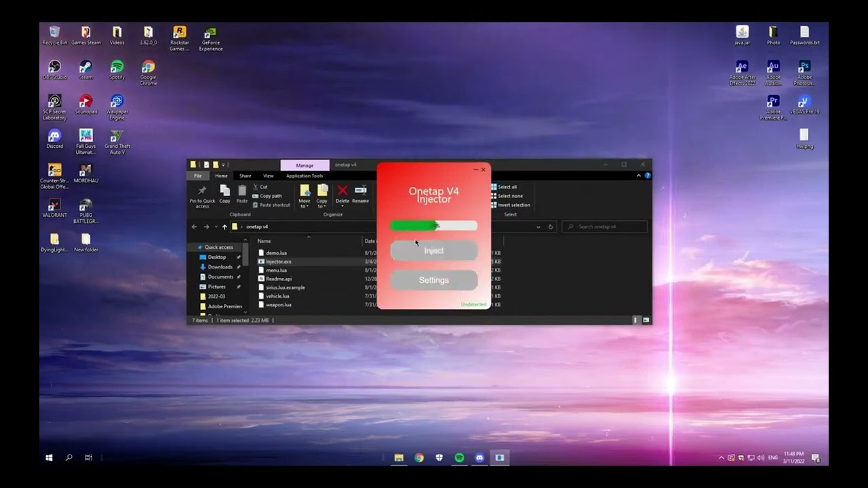Click the Copy icon in the Clipboard group
Image resolution: width=868 pixels, height=488 pixels.
[x=224, y=194]
